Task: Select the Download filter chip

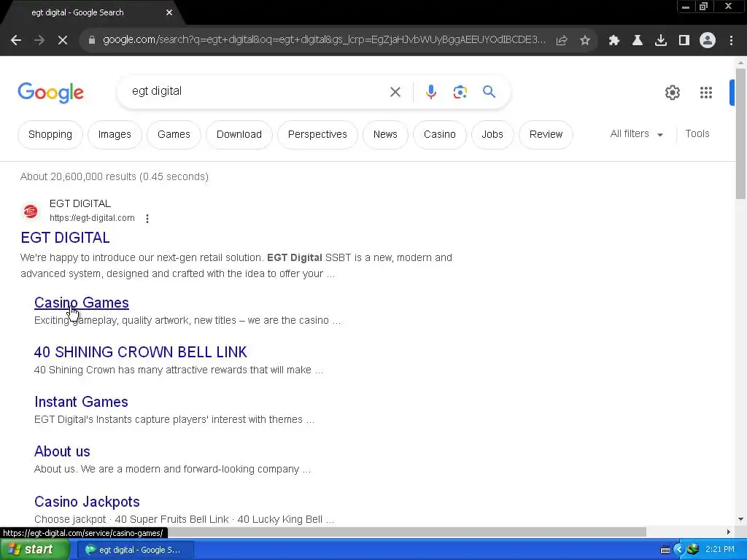Action: 239,135
